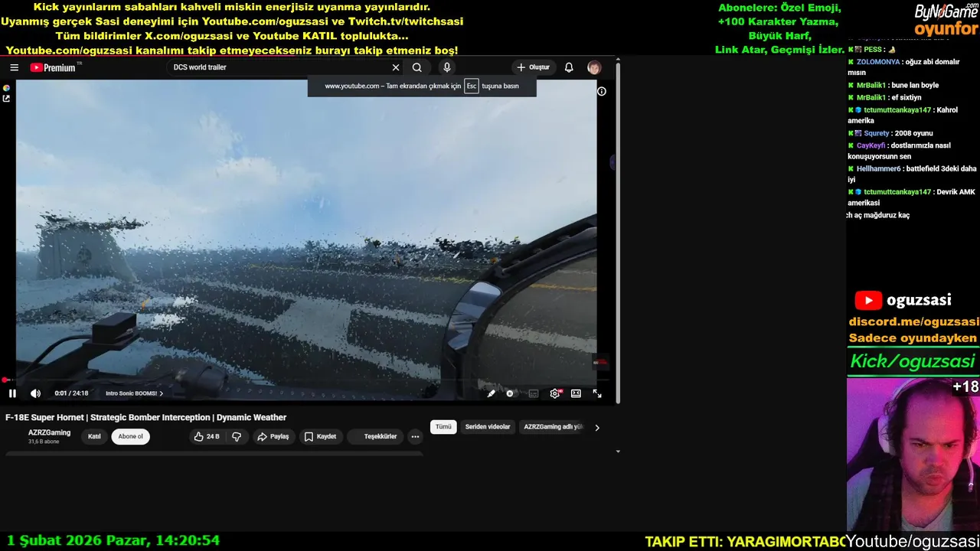
Task: Like the video with 24 B thumbs up
Action: tap(207, 437)
